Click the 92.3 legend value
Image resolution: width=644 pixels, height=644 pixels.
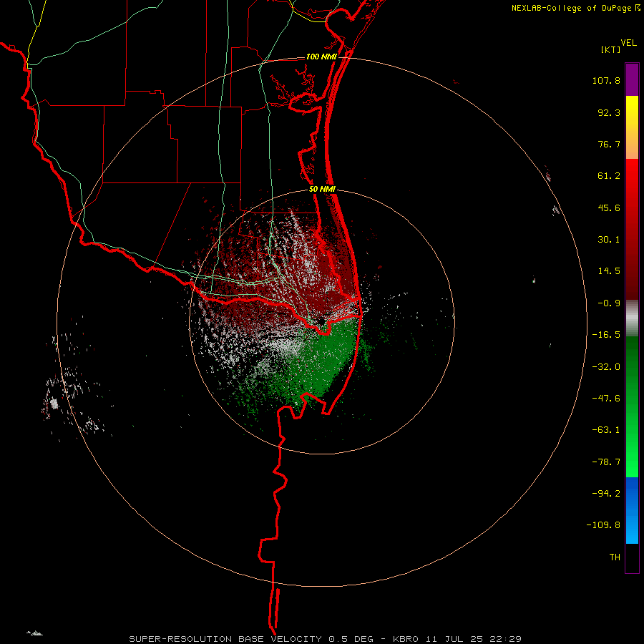pos(609,112)
